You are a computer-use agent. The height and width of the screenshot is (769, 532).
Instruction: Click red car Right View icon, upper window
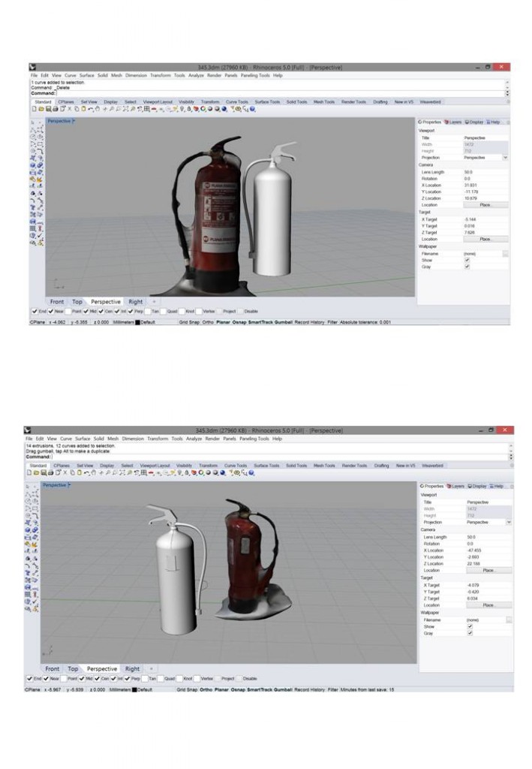pos(153,109)
